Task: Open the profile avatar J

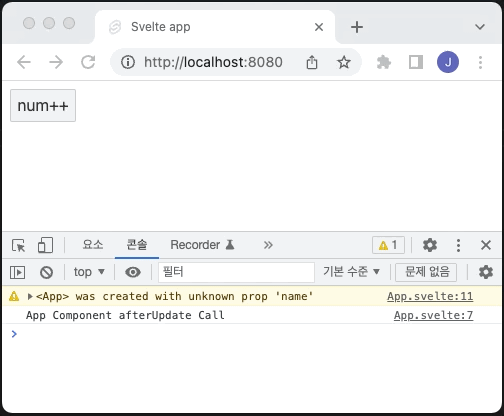Action: 448,62
